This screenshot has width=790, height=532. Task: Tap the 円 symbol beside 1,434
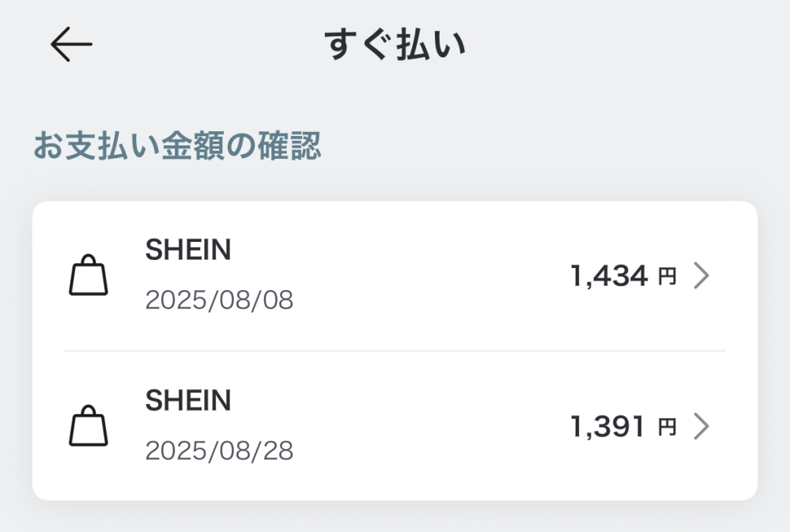click(x=667, y=277)
